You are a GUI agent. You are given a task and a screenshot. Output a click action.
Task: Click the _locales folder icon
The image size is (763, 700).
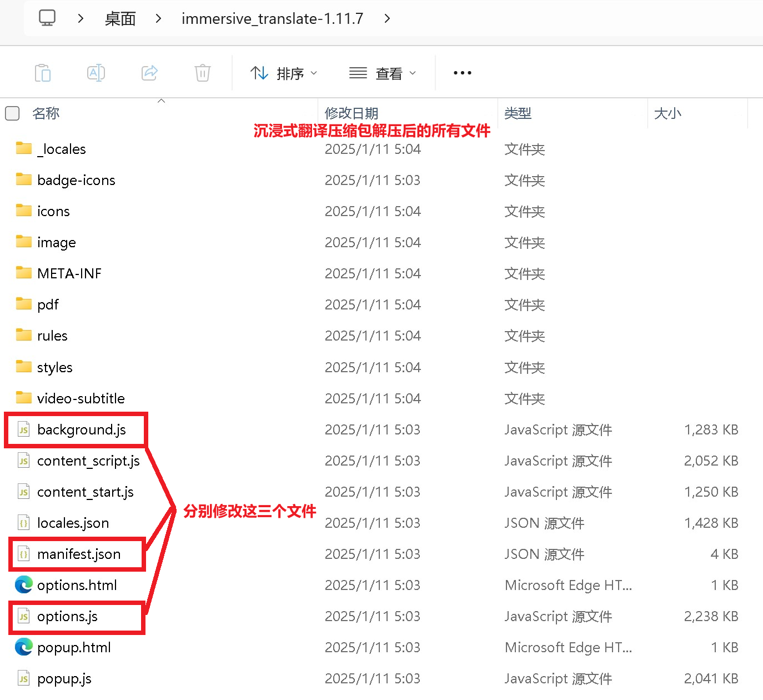click(x=24, y=148)
